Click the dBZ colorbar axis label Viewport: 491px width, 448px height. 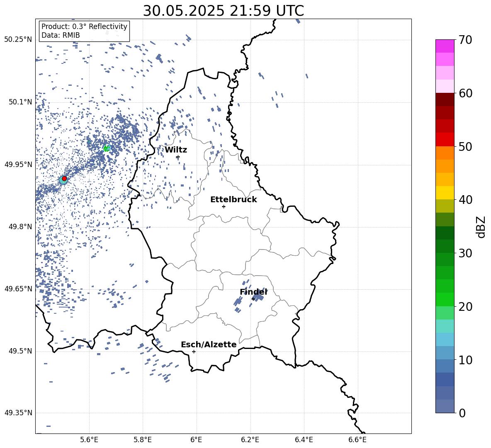(481, 227)
